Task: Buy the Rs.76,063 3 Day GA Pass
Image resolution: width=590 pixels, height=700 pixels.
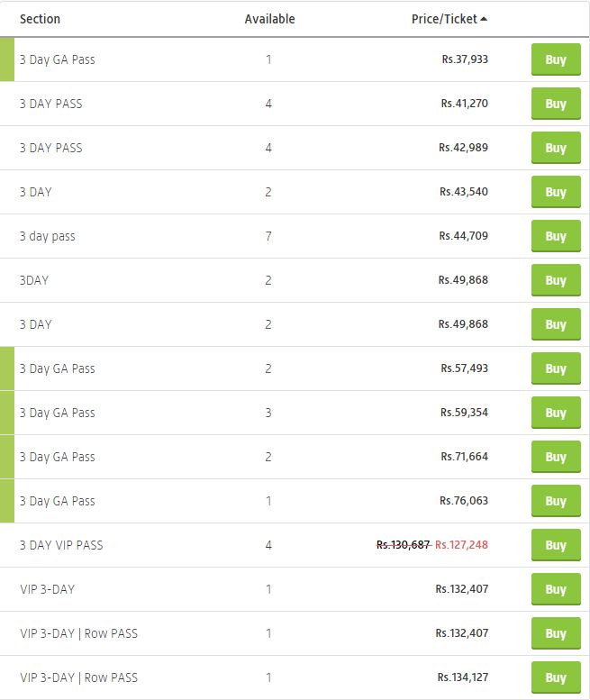Action: pyautogui.click(x=556, y=501)
